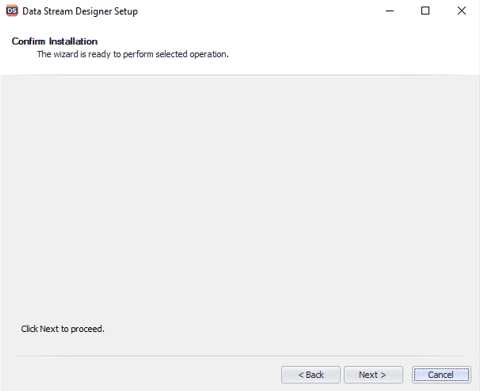Return to previous step via < Back
Viewport: 480px width, 391px height.
(x=311, y=375)
